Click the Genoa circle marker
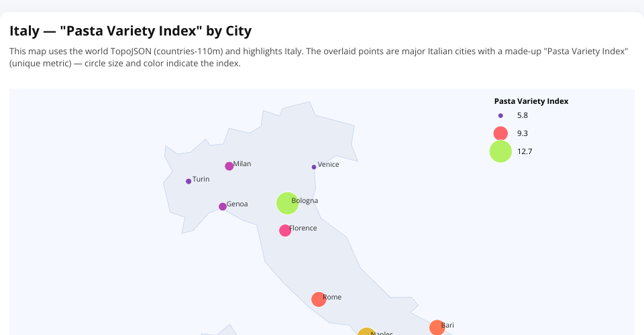 pos(223,206)
